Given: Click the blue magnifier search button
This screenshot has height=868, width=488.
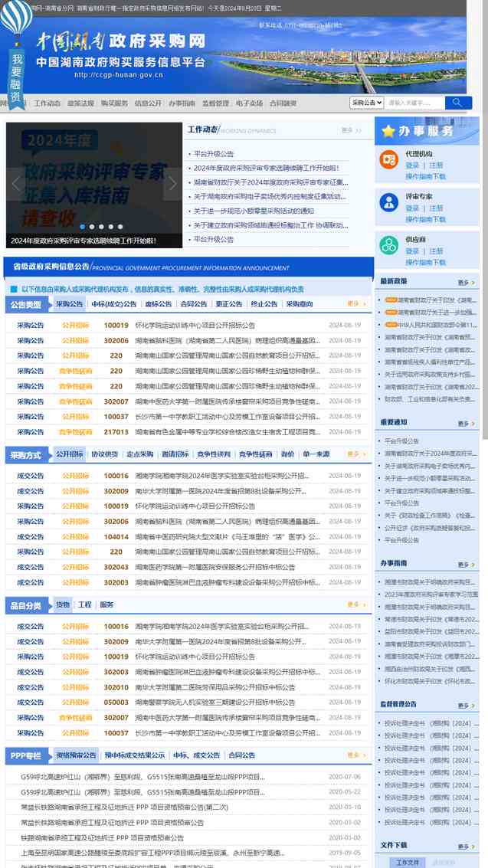Looking at the screenshot, I should pos(458,103).
